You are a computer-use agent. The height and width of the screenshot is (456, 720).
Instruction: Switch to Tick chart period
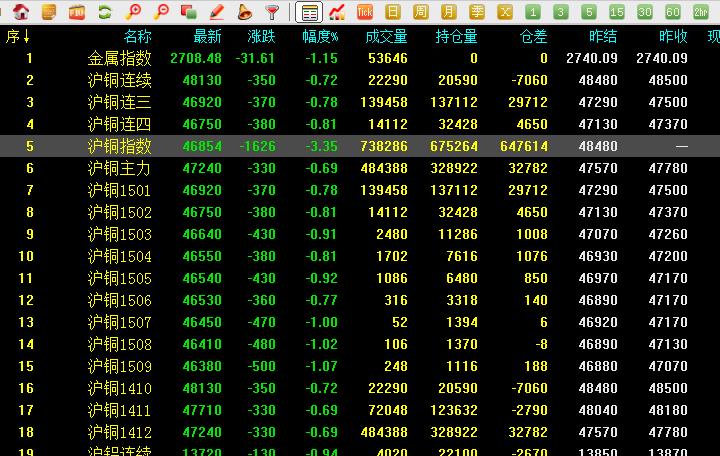(365, 12)
